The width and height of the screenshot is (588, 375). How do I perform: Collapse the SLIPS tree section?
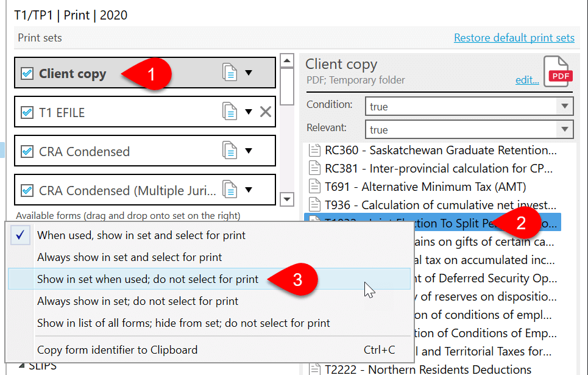click(21, 366)
